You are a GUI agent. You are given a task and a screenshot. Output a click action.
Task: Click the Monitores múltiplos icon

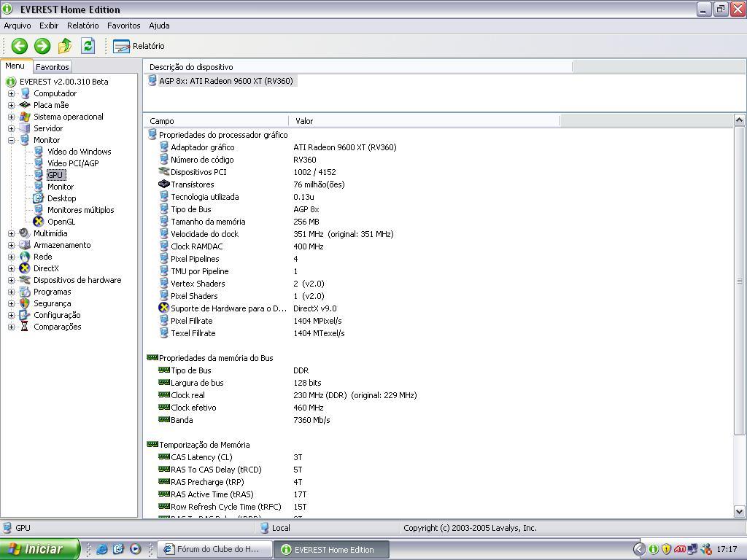click(x=39, y=210)
